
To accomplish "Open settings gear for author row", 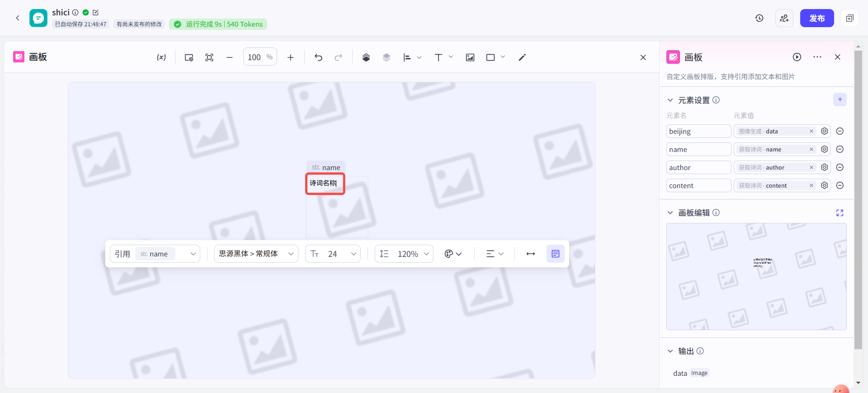I will point(825,167).
